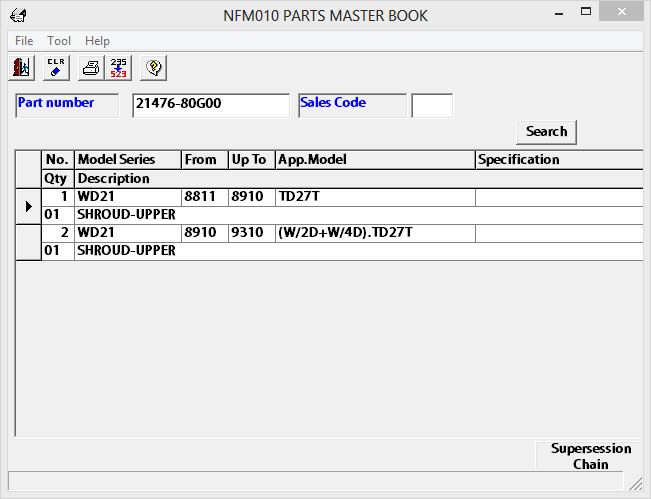Open the Tool menu
651x499 pixels.
pyautogui.click(x=59, y=41)
